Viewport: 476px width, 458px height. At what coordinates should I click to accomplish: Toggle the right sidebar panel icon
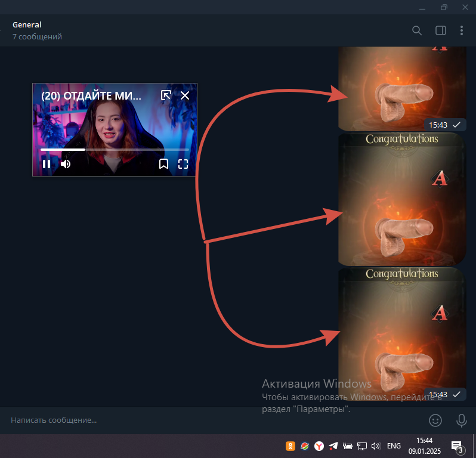(x=440, y=30)
